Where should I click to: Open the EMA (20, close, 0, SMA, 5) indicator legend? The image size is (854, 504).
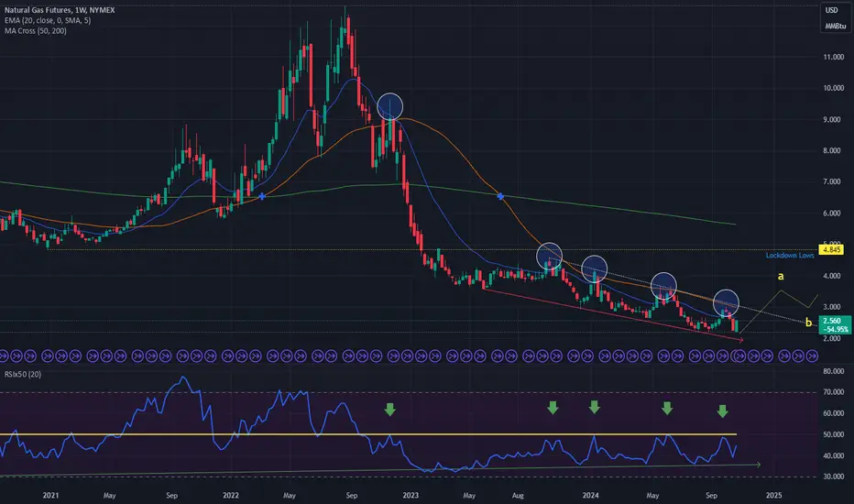pos(48,20)
